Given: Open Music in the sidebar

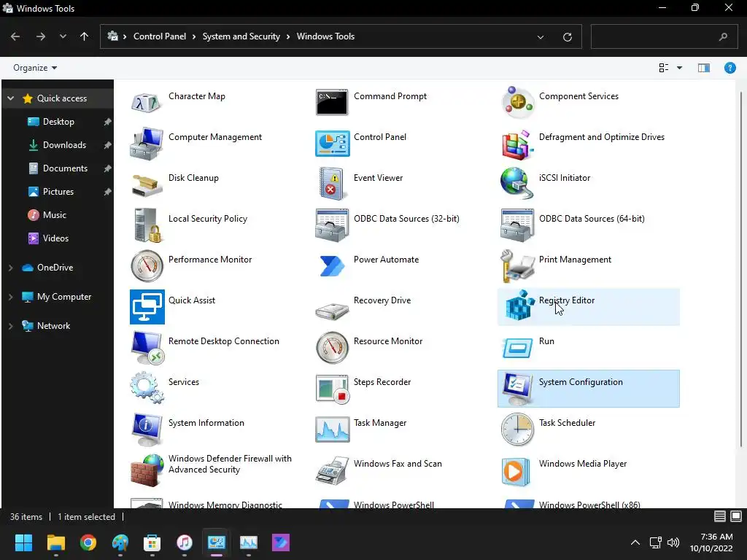Looking at the screenshot, I should click(x=54, y=215).
